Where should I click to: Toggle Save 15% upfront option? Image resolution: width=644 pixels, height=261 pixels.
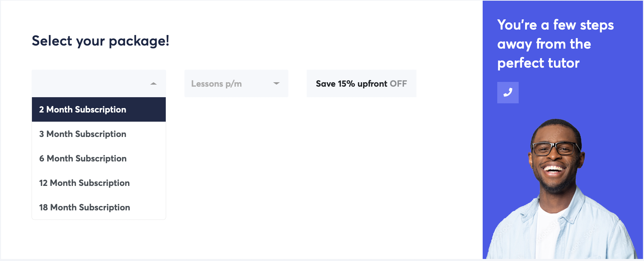coord(361,84)
